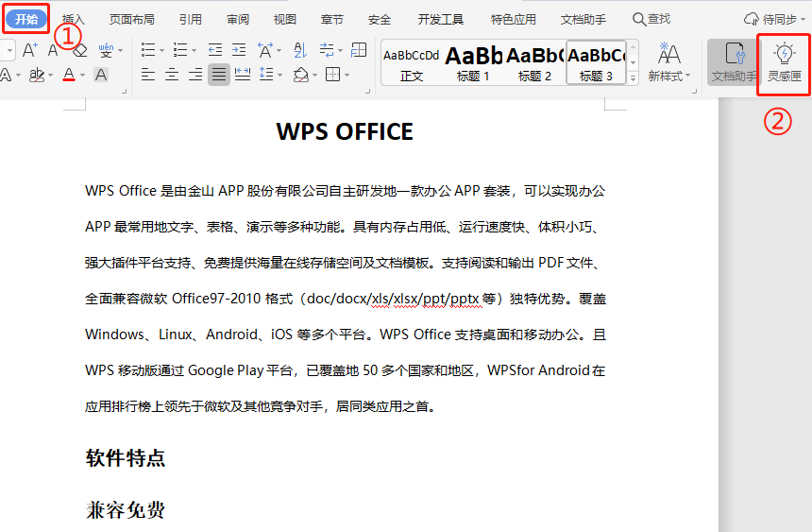The image size is (812, 532).
Task: Click the 待同步 cloud sync icon
Action: coord(751,20)
